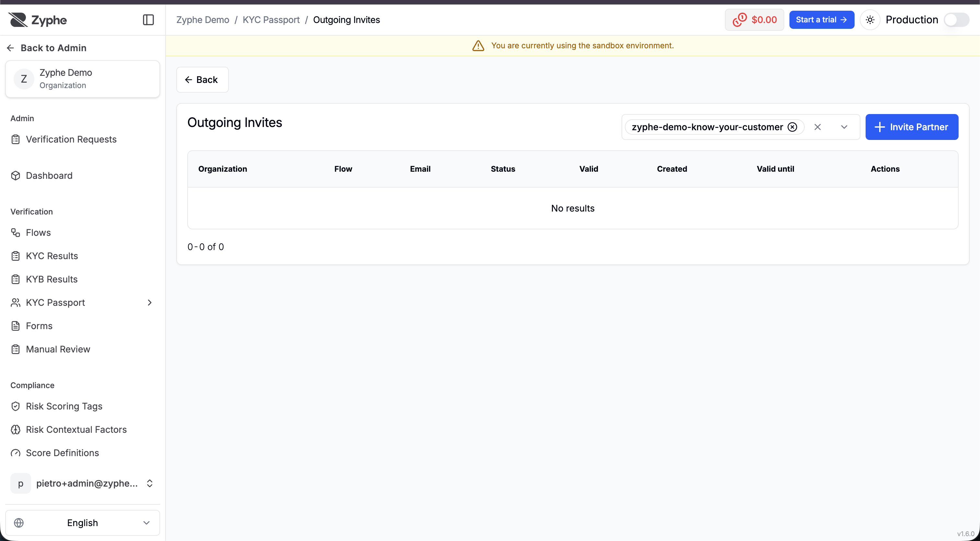Screen dimensions: 980x541
Task: Click the credits coin icon
Action: pos(740,20)
